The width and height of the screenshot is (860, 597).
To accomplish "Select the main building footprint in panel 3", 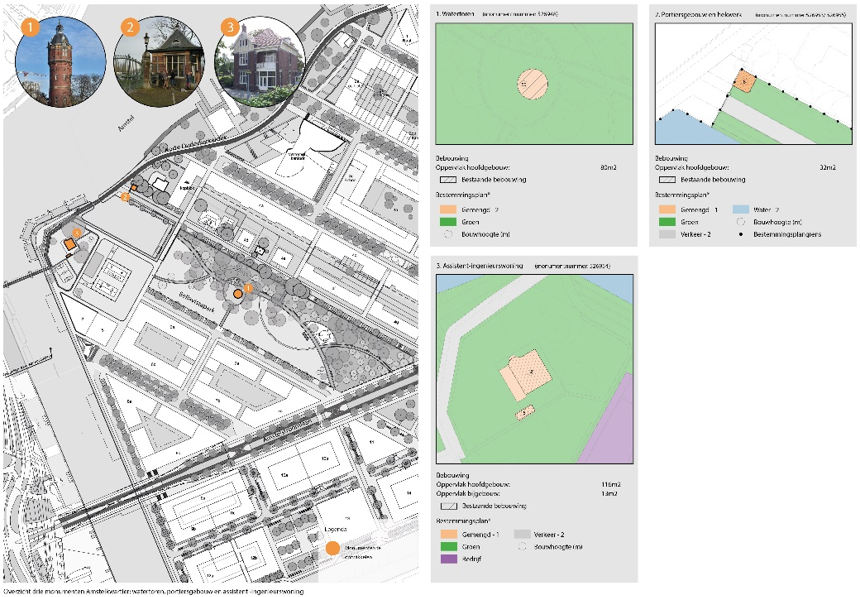I will tap(526, 377).
